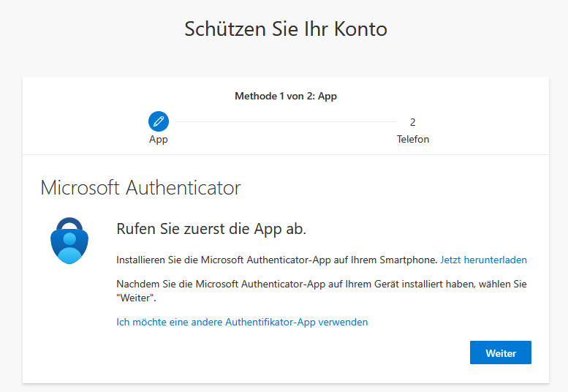Select step number 2 indicator
Screen dimensions: 568x392
[412, 122]
